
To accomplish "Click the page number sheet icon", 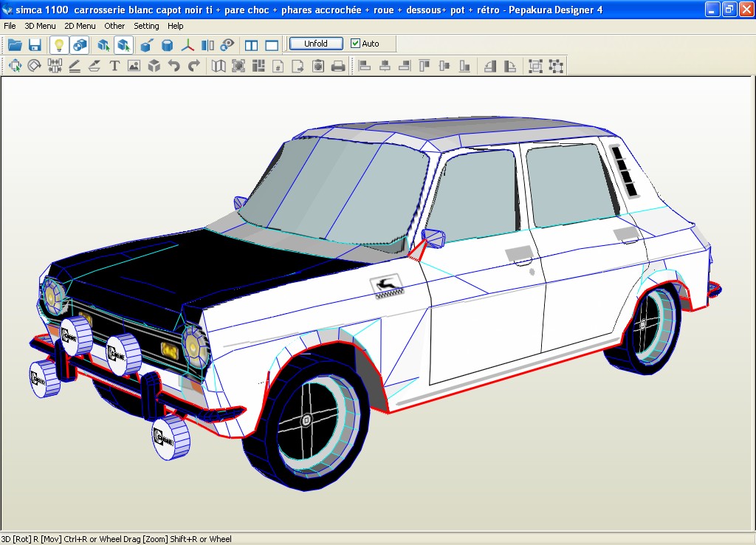I will [278, 66].
